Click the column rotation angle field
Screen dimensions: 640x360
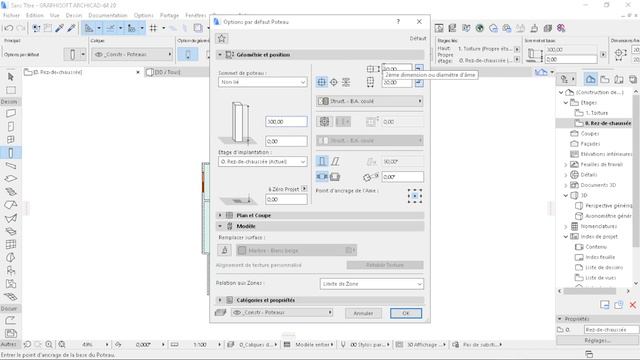pos(402,177)
